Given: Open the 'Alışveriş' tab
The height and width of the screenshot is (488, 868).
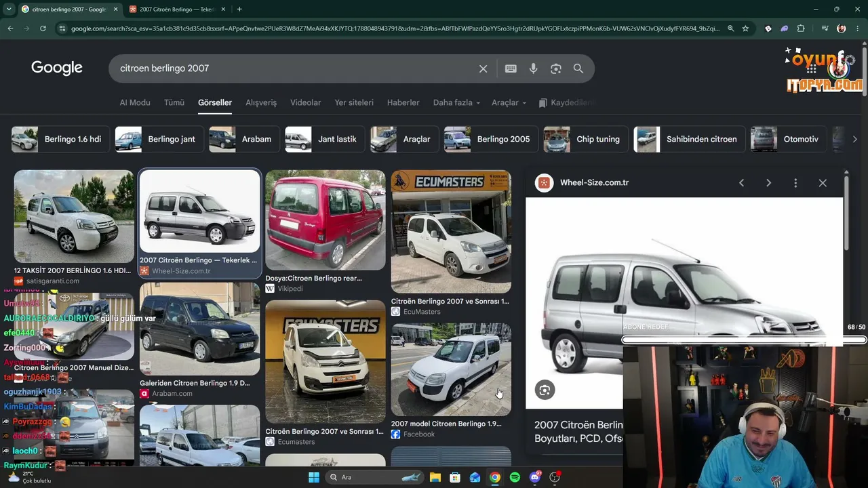Looking at the screenshot, I should coord(261,102).
